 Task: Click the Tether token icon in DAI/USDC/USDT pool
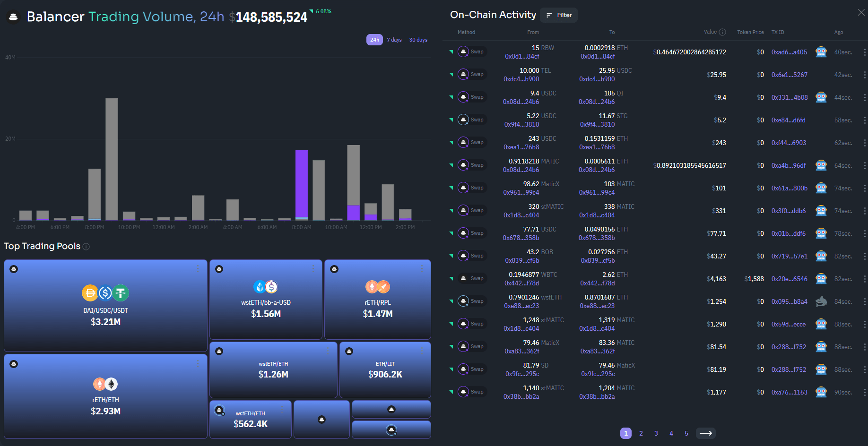pos(121,293)
